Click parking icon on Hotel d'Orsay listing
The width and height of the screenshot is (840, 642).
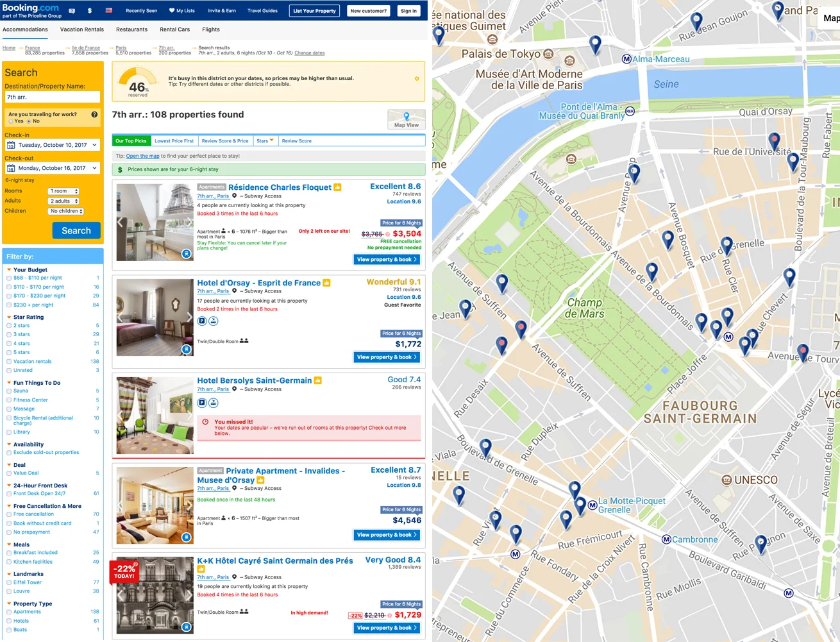[x=202, y=321]
